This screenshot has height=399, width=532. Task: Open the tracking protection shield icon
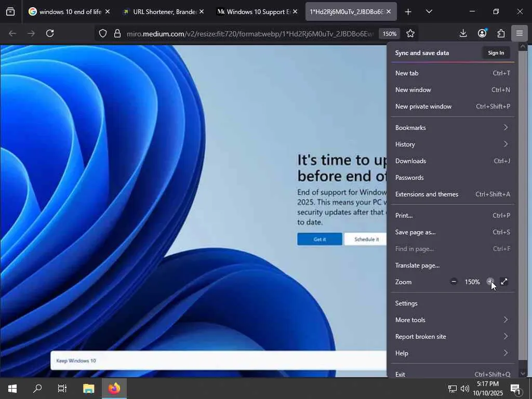(103, 33)
